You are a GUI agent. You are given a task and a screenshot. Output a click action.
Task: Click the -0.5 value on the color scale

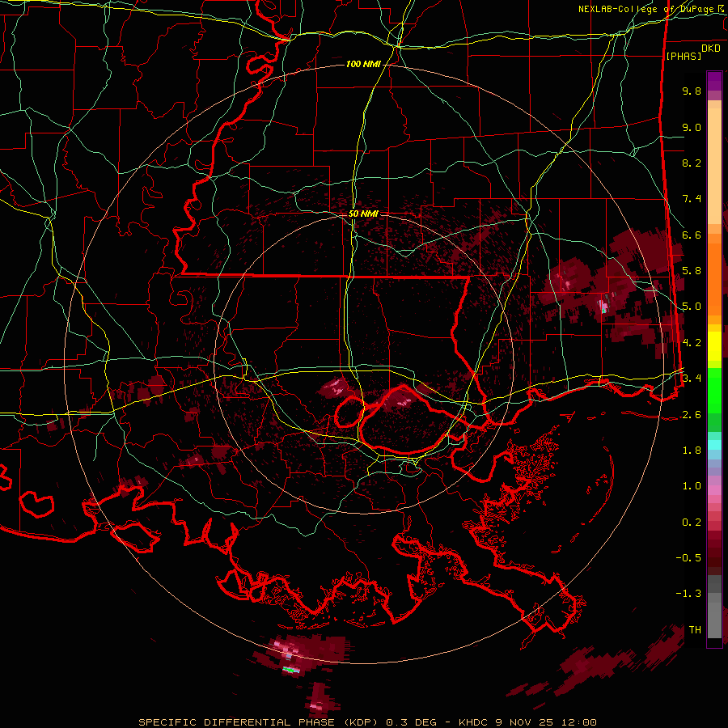click(x=688, y=558)
